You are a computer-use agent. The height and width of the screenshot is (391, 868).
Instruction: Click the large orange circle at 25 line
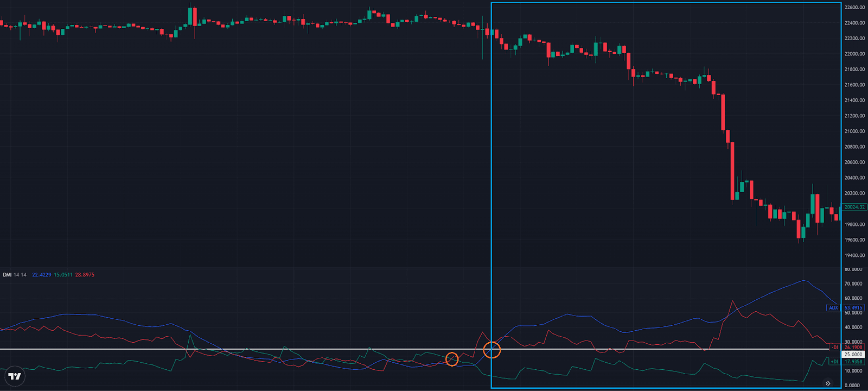pos(492,350)
